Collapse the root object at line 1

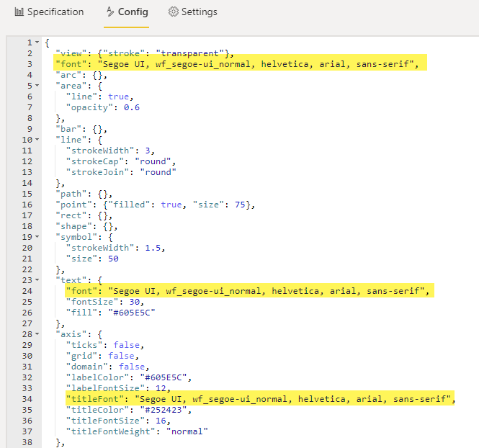pos(37,42)
